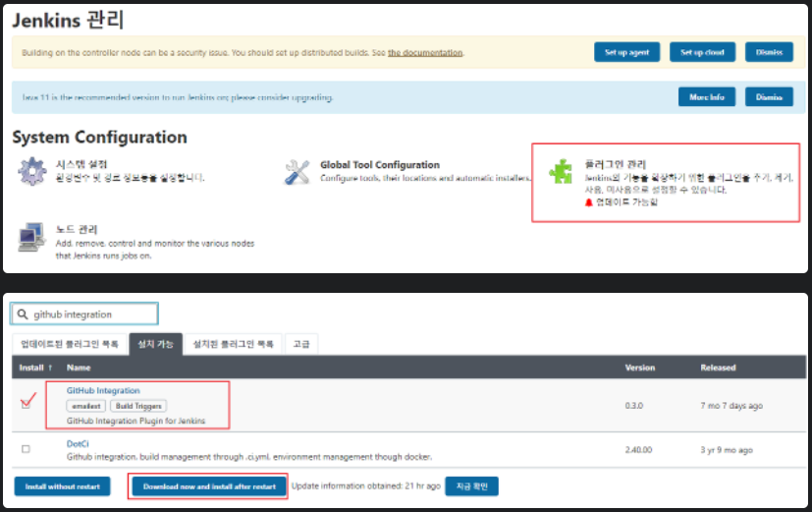Click the Global Tool Configuration tools icon

point(298,172)
